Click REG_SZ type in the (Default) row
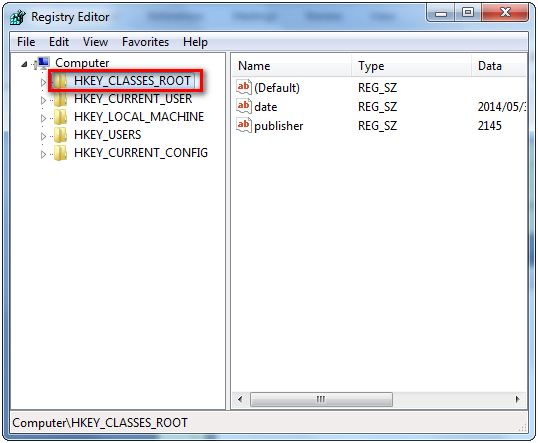 tap(377, 88)
